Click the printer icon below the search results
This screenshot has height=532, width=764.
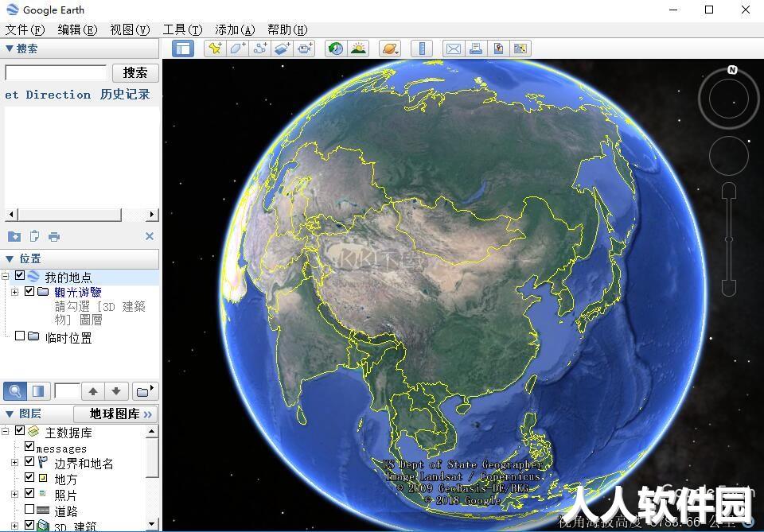point(54,237)
